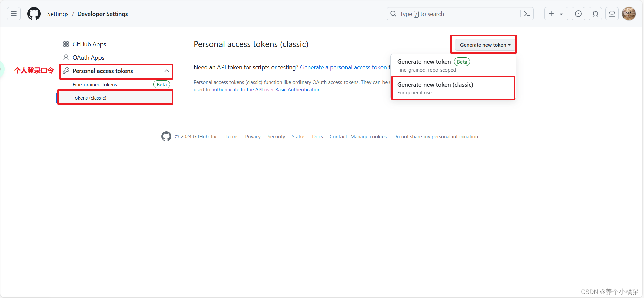Viewport: 644px width, 298px height.
Task: Click Do not share my personal information
Action: click(x=436, y=137)
